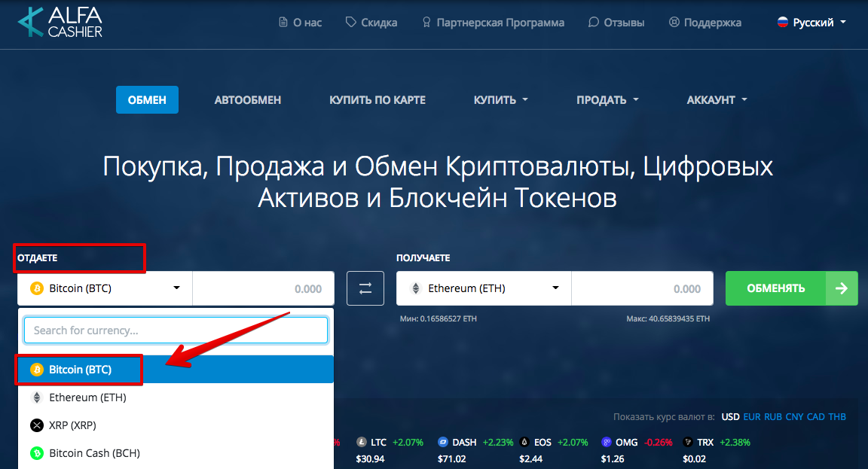Click the speech bubble icon beside Отзывы

pyautogui.click(x=594, y=22)
